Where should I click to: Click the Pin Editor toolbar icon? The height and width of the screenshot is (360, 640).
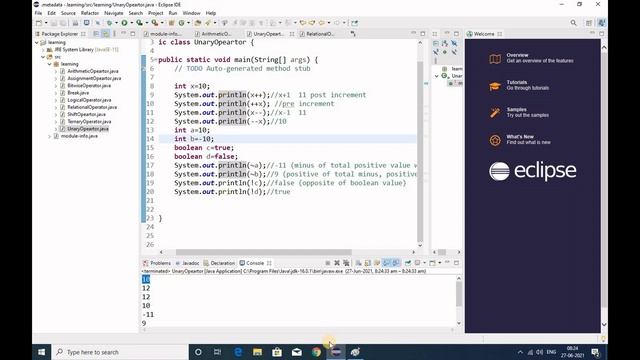pos(354,23)
